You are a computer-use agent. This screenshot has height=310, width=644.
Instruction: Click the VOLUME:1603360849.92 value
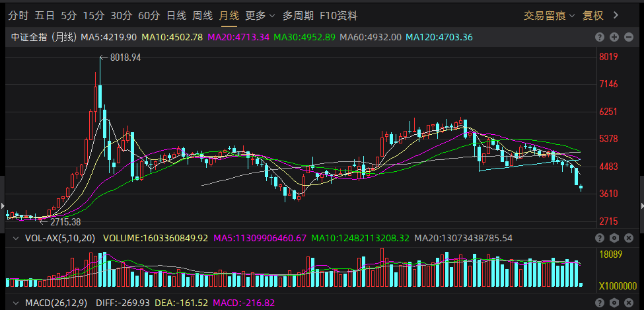156,238
